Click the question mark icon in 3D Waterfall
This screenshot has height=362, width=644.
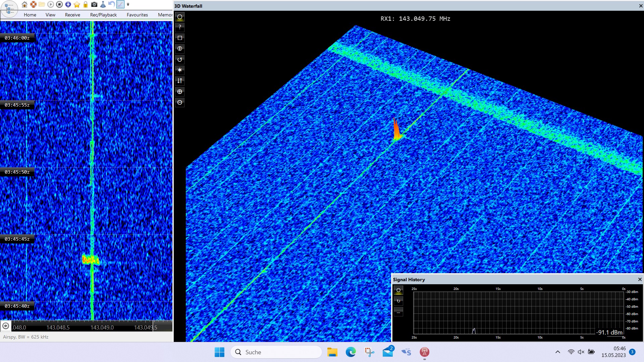pos(180,27)
